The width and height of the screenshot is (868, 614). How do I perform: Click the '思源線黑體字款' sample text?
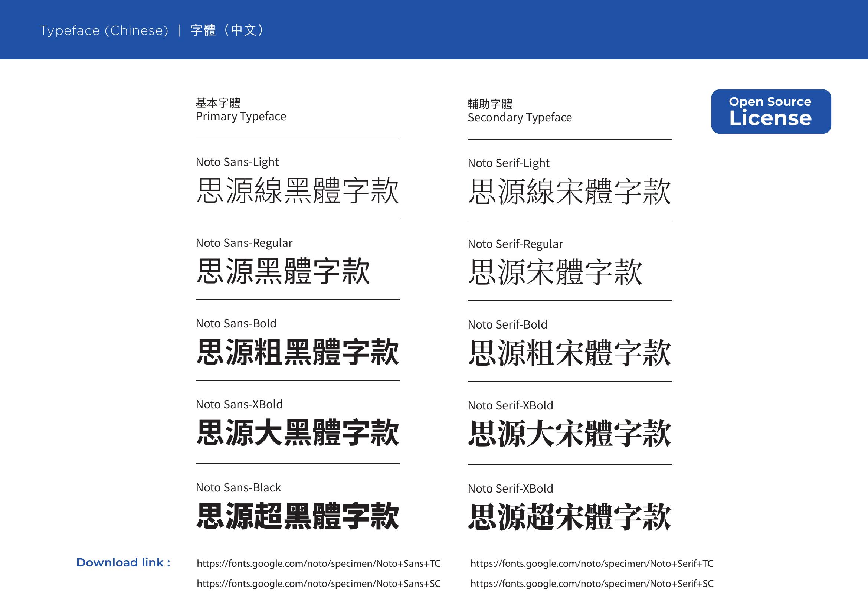click(298, 190)
